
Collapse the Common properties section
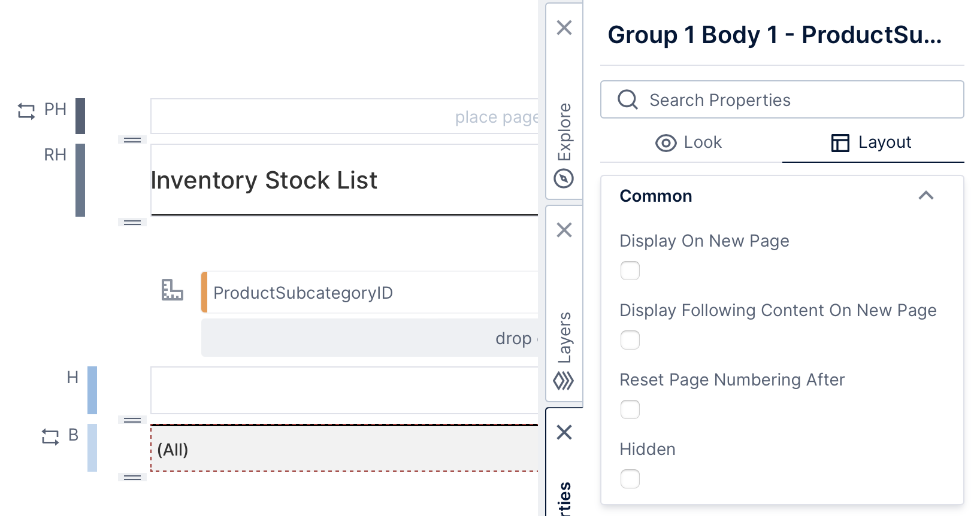[926, 196]
